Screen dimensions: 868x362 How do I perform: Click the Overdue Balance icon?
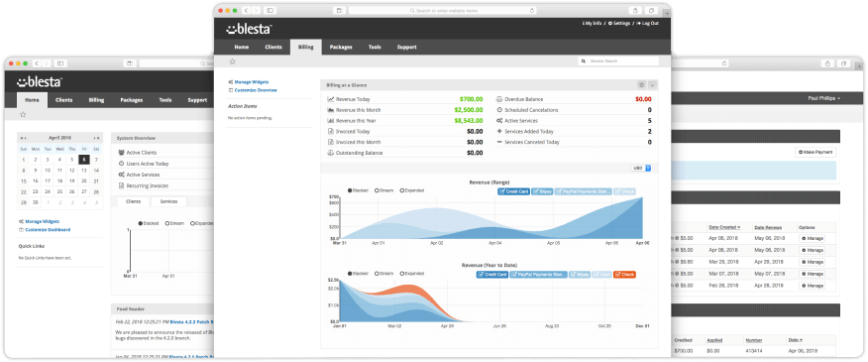pyautogui.click(x=499, y=99)
